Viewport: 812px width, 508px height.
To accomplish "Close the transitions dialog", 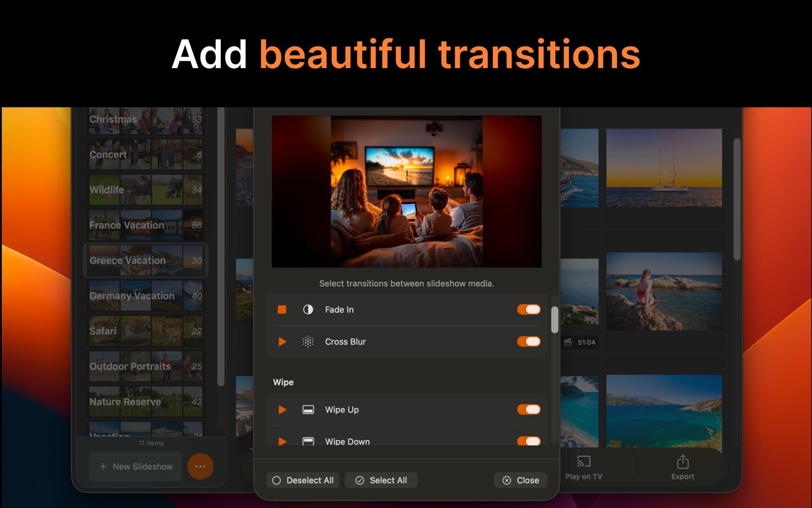I will click(x=521, y=480).
